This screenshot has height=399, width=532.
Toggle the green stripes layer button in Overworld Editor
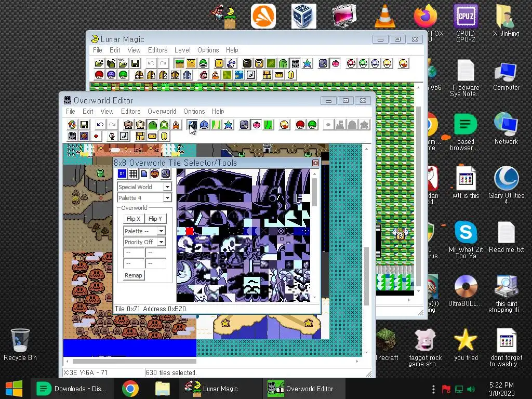coord(268,125)
